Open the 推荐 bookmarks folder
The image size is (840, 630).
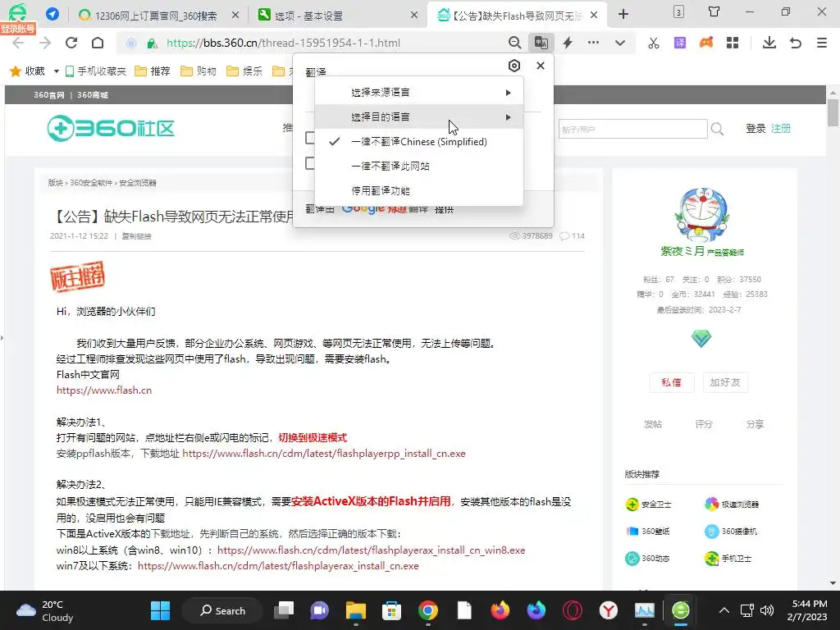pyautogui.click(x=152, y=71)
